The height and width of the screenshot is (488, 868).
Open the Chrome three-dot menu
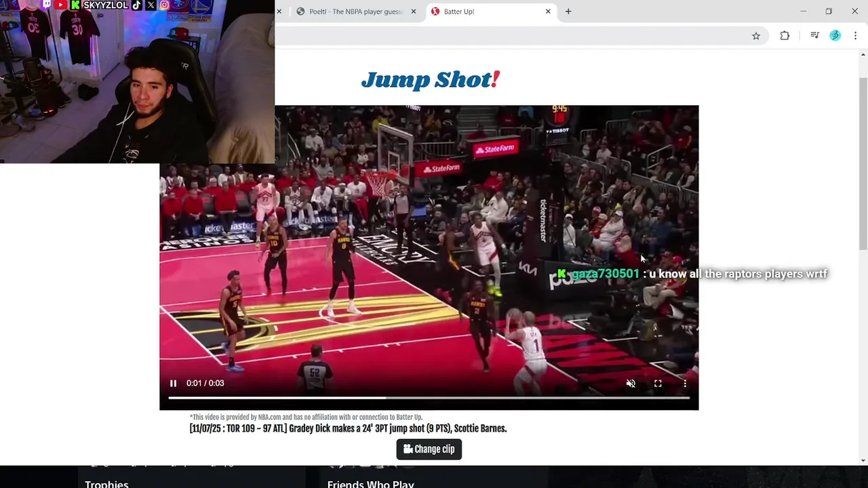click(x=855, y=36)
